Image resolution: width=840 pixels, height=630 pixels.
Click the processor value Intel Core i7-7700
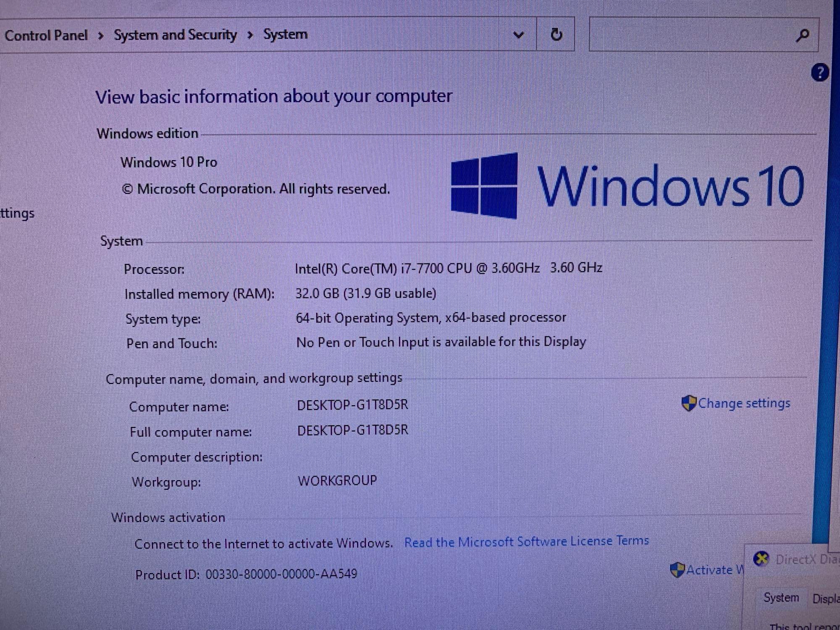pos(449,268)
